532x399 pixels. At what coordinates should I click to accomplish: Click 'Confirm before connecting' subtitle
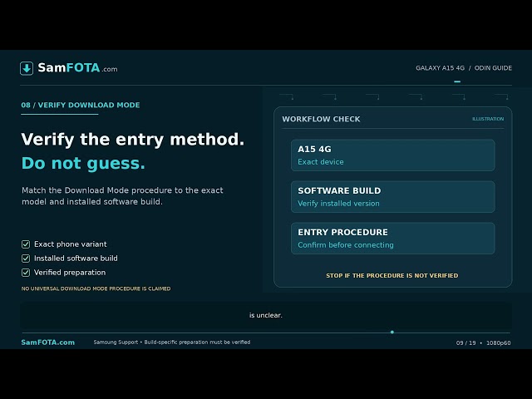(x=346, y=245)
